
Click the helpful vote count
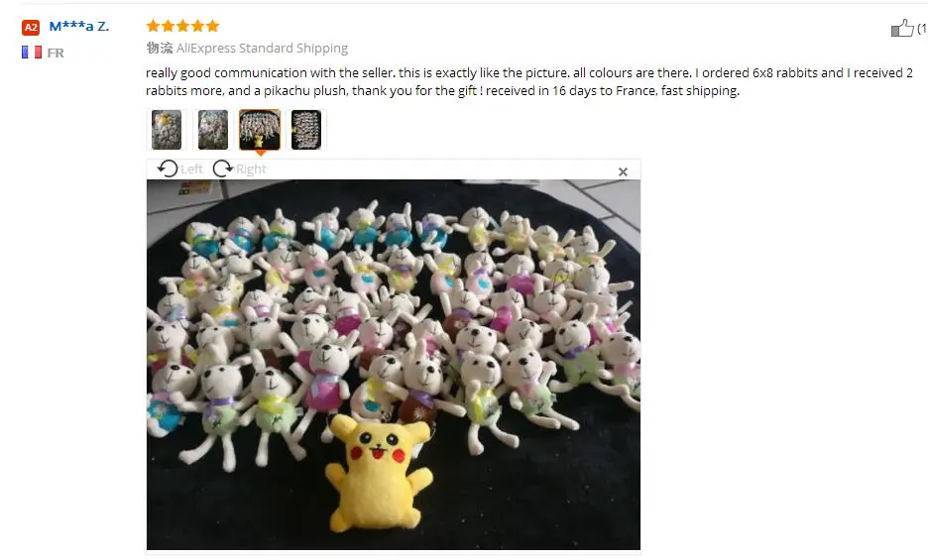pyautogui.click(x=922, y=28)
